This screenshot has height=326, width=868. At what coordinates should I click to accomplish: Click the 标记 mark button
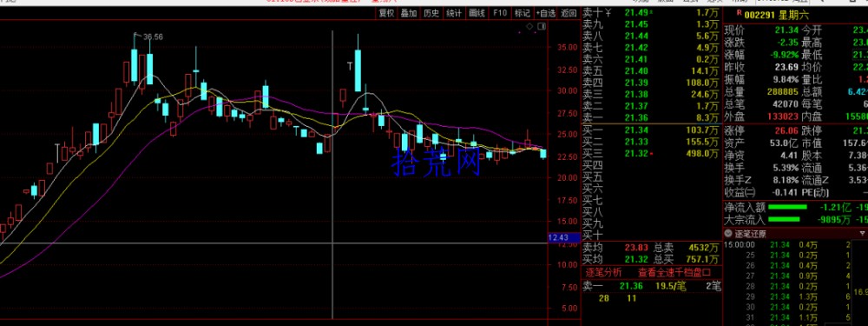522,13
